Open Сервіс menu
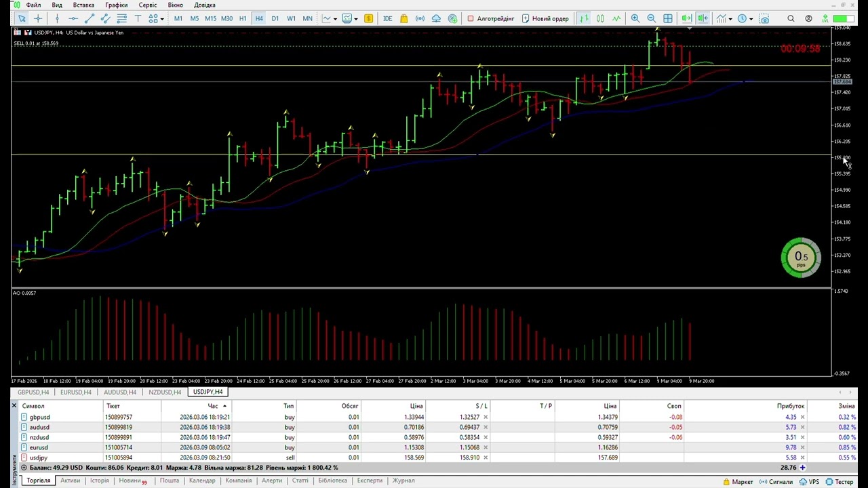This screenshot has height=488, width=868. point(148,5)
